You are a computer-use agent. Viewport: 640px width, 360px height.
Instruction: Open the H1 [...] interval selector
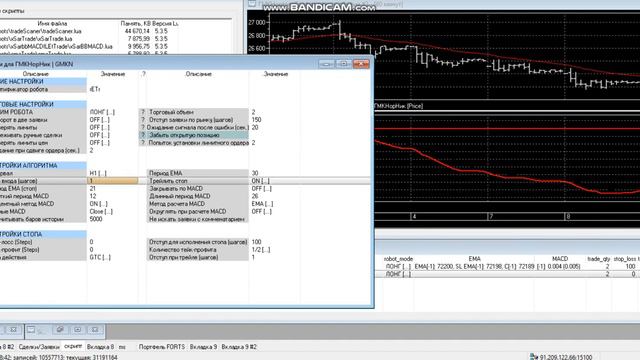tap(98, 173)
